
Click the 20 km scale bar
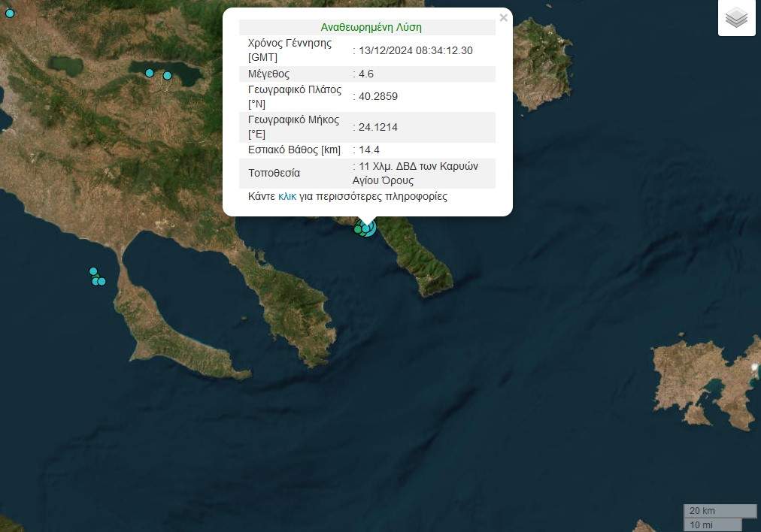tap(719, 511)
